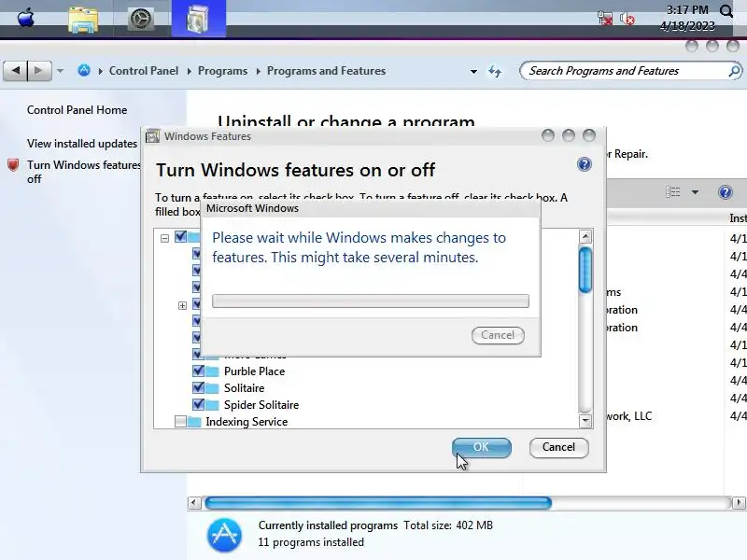Image resolution: width=747 pixels, height=560 pixels.
Task: Open help in Windows Features dialog
Action: (585, 164)
